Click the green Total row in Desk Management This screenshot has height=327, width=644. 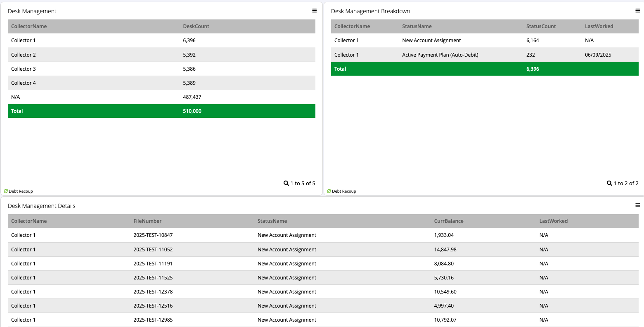tap(161, 111)
